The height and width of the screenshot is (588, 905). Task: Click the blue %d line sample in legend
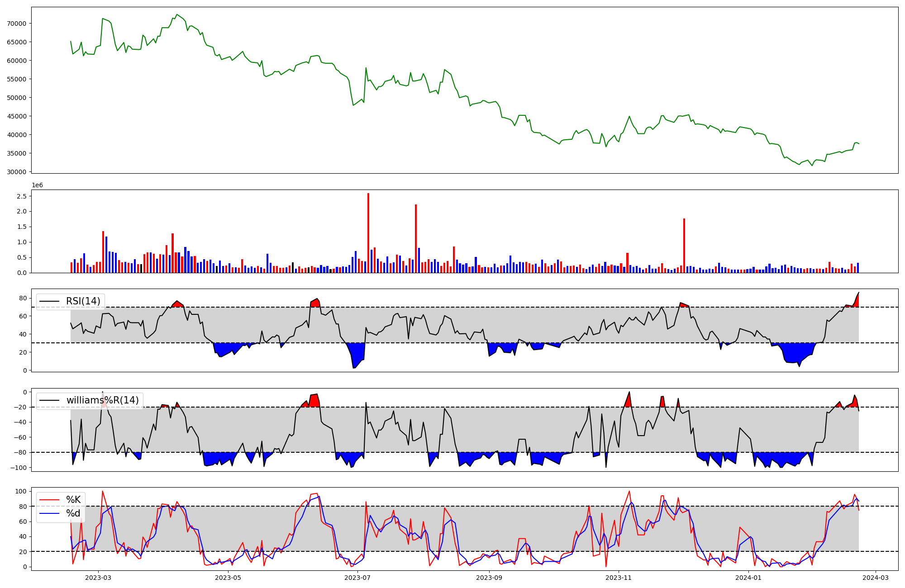click(49, 513)
